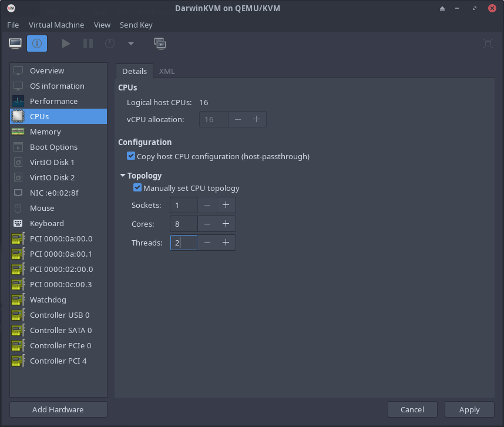Viewport: 504px width, 427px height.
Task: Open the Send Key menu
Action: tap(136, 25)
